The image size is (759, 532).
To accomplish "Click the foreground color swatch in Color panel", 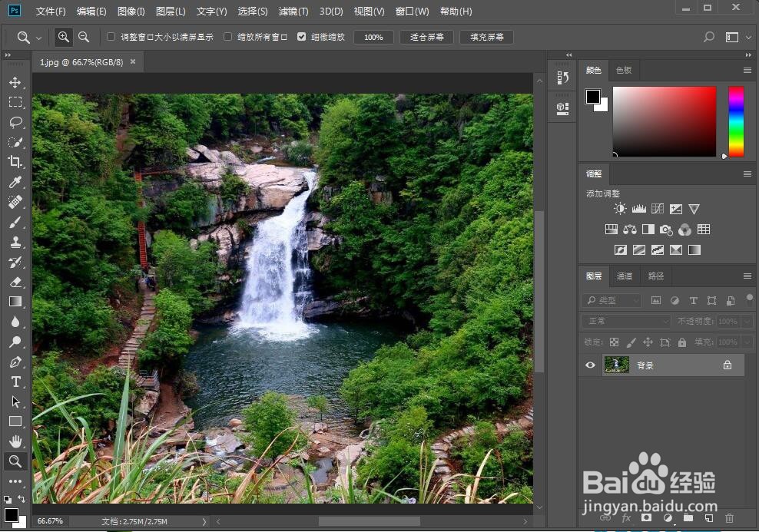I will [x=593, y=96].
